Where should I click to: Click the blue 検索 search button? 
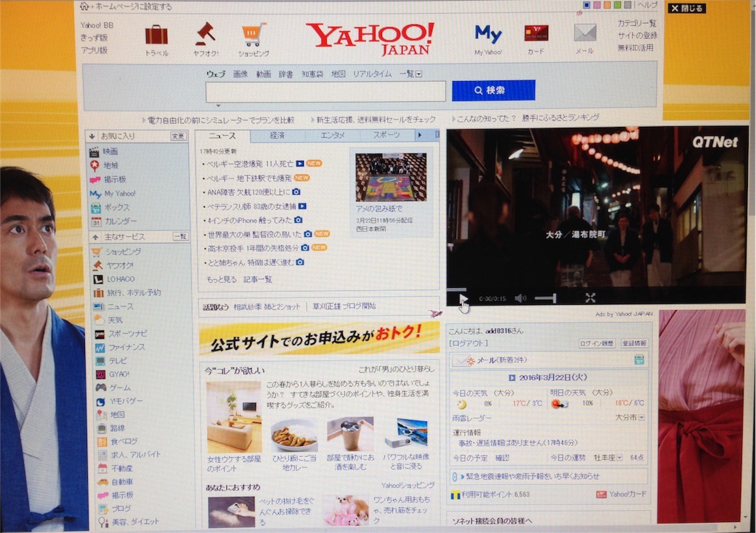click(x=493, y=90)
